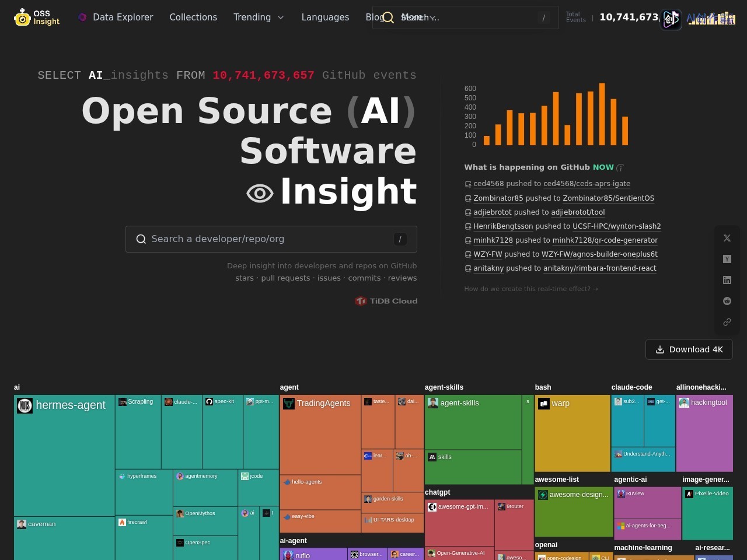Open the easy-vibe treemap tile
The image size is (747, 560).
pos(320,521)
